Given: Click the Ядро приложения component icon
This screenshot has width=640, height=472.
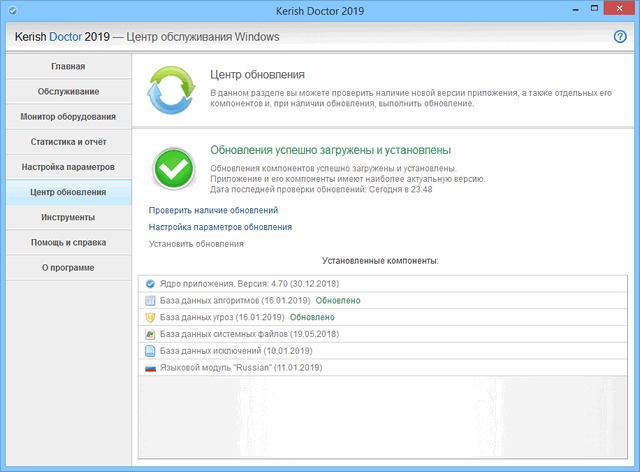Looking at the screenshot, I should tap(150, 283).
